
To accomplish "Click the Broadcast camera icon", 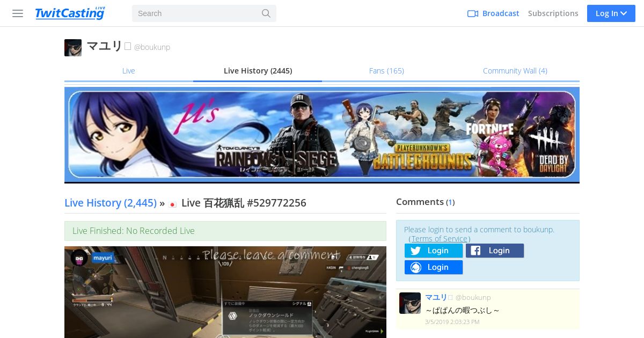I will click(472, 13).
